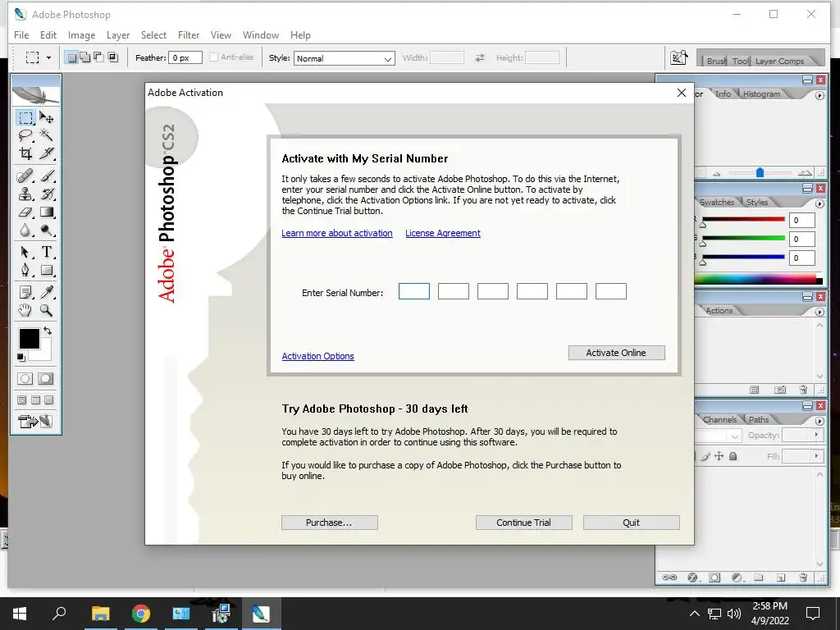840x630 pixels.
Task: Select the Type tool
Action: click(47, 252)
